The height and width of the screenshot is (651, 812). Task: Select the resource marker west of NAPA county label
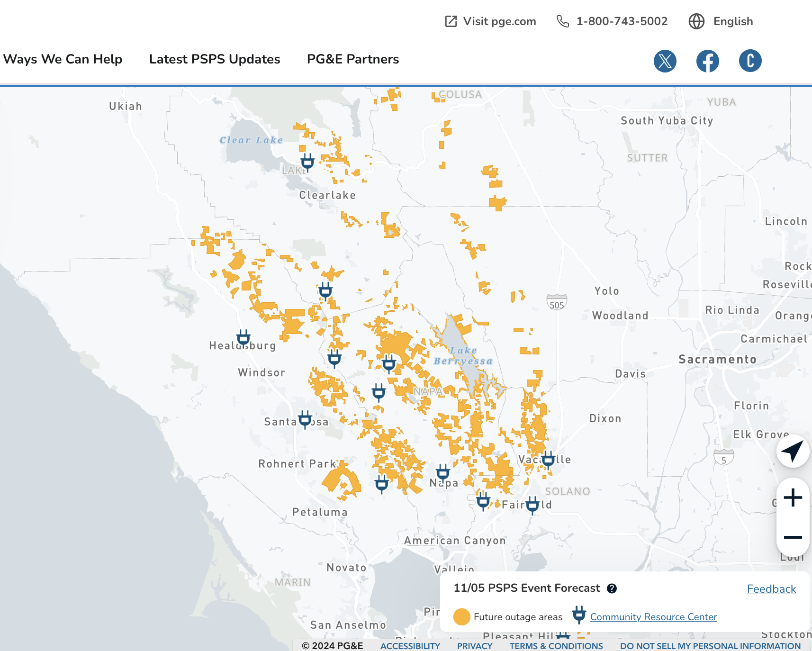point(379,392)
